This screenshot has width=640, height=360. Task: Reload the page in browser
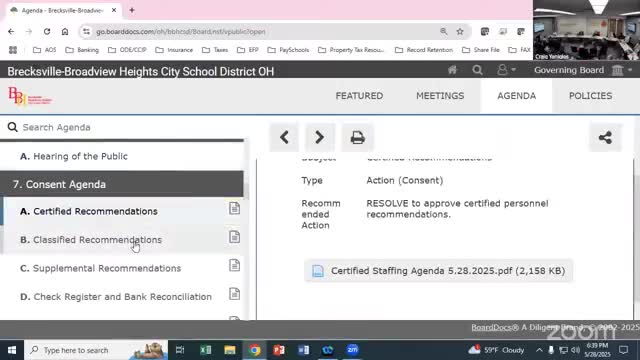point(47,31)
